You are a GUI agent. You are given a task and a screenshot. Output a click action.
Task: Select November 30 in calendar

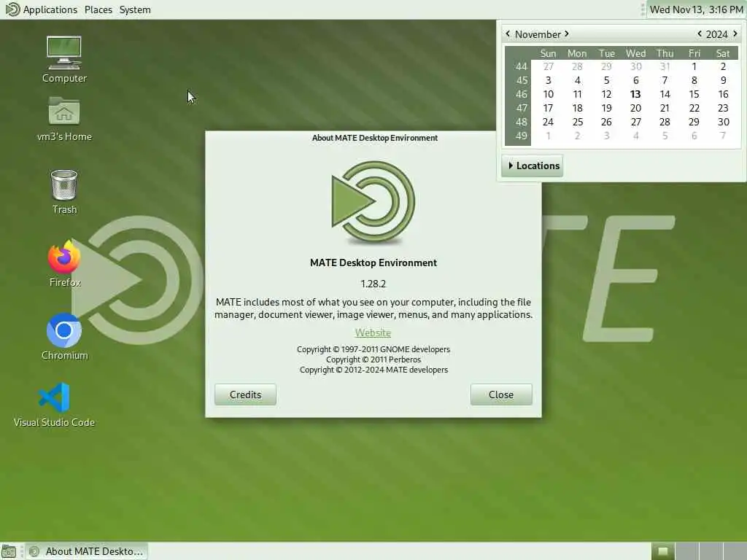click(x=723, y=122)
